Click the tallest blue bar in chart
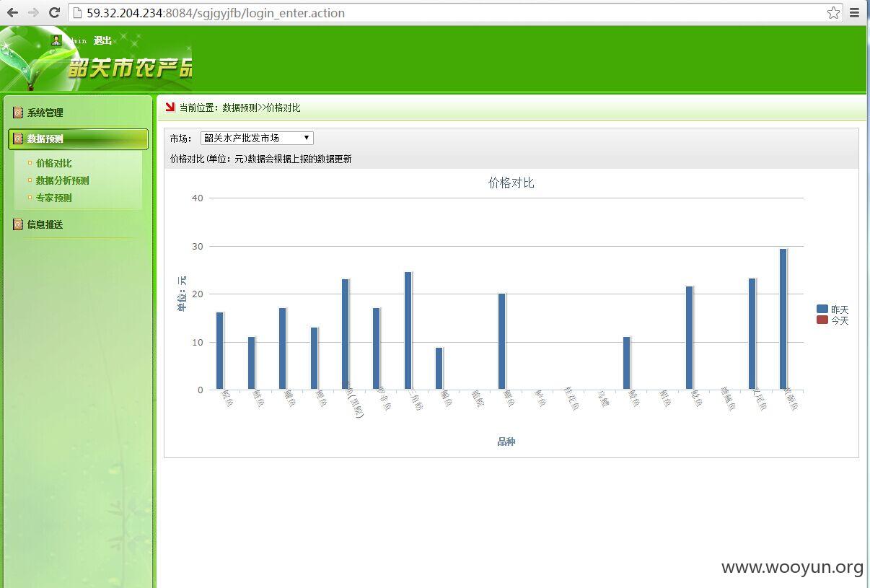 tap(783, 319)
